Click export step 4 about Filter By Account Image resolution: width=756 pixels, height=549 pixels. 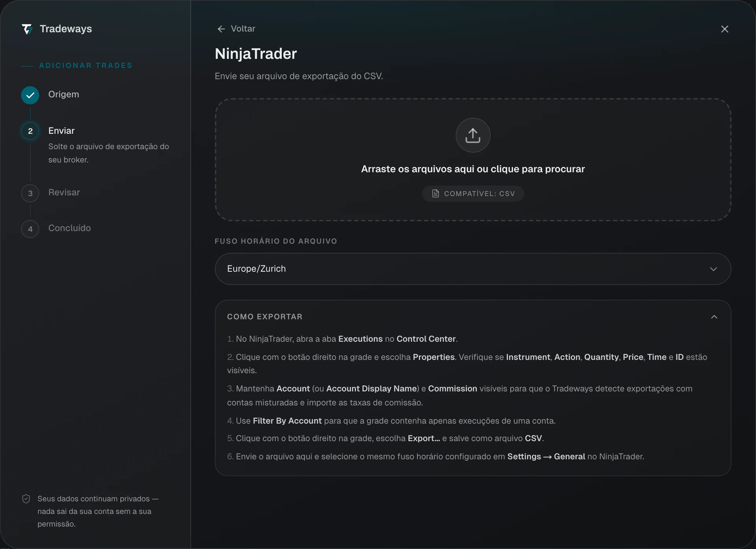[x=391, y=421]
